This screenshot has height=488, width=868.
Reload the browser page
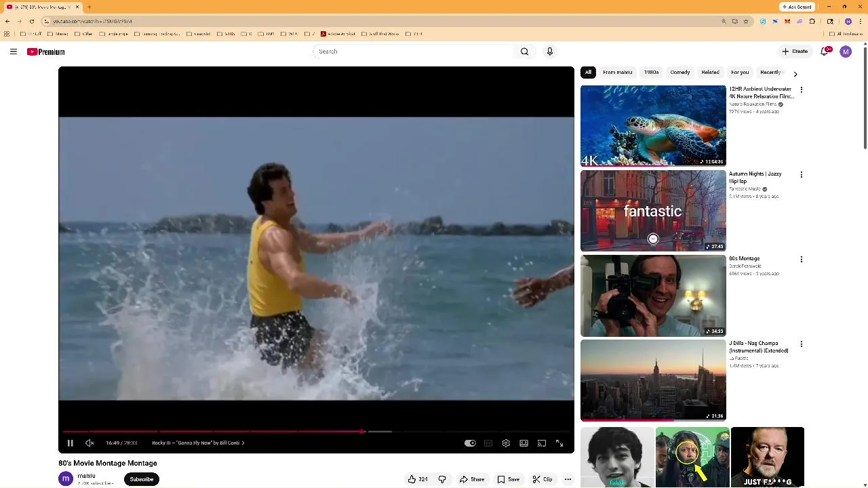(32, 21)
